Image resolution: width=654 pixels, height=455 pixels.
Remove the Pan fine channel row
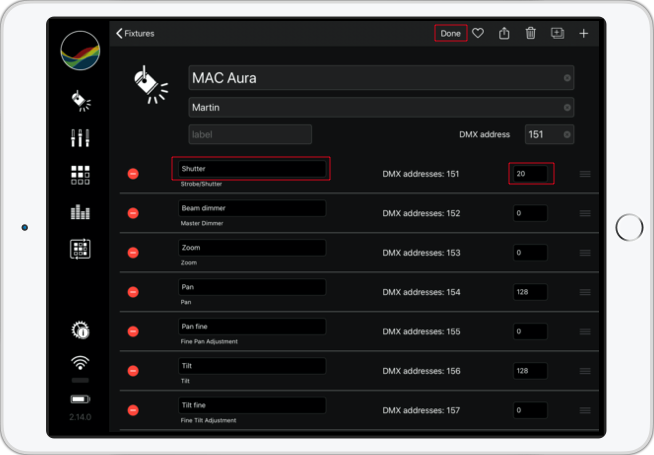[133, 332]
